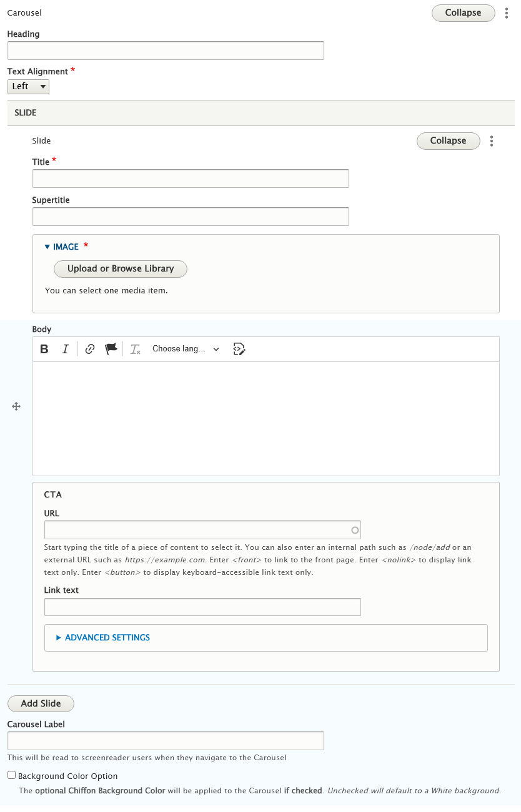Focus the CTA URL autocomplete field

(202, 530)
